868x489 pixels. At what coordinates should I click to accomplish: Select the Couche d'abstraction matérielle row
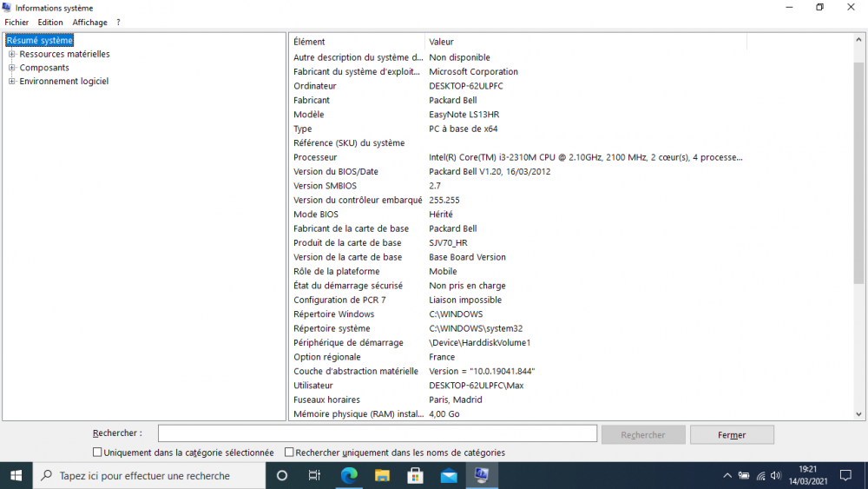tap(517, 372)
